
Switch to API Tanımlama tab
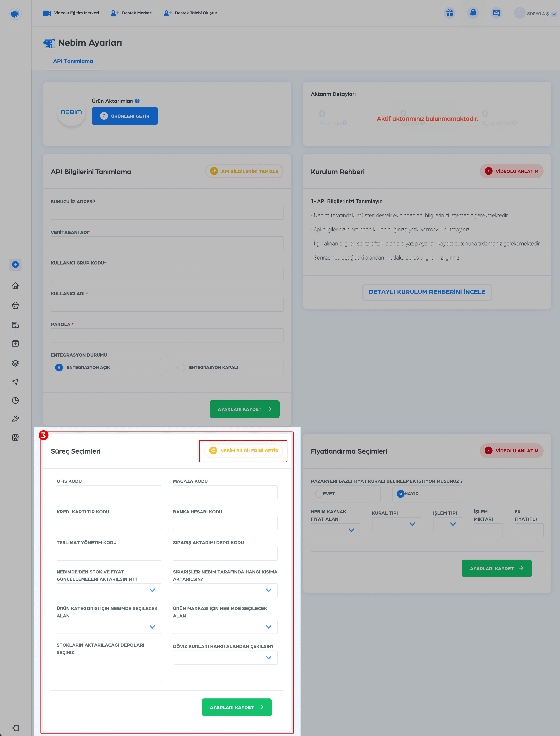tap(73, 61)
